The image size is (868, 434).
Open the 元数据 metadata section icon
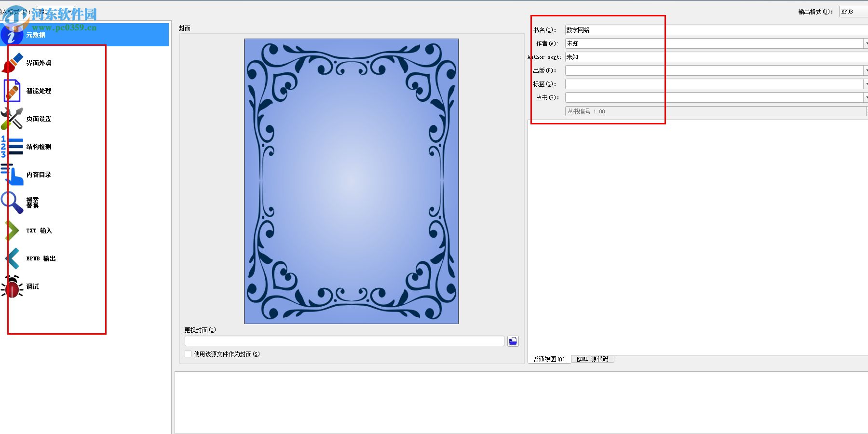coord(12,35)
